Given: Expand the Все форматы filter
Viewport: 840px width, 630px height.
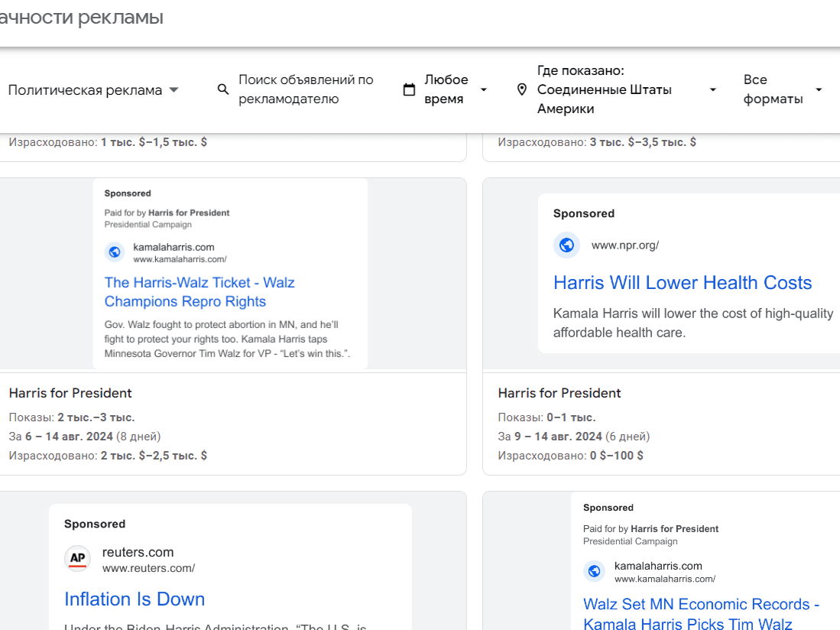Looking at the screenshot, I should pos(783,89).
